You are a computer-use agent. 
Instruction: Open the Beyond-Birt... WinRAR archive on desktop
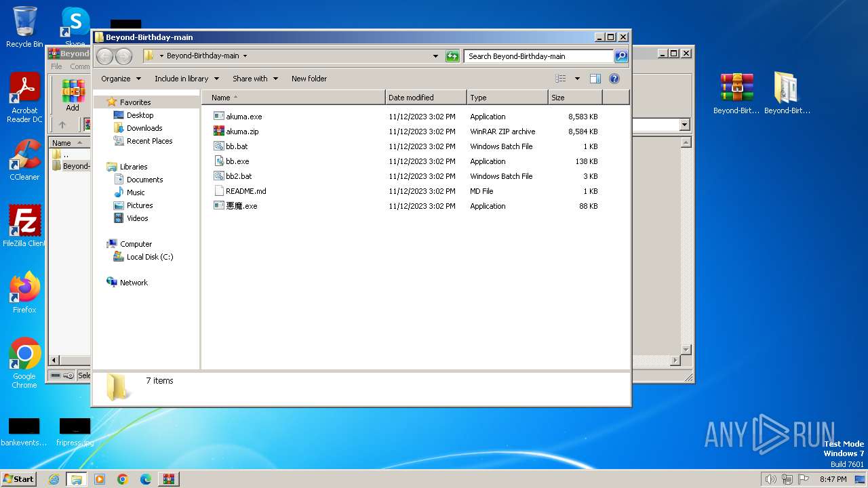point(736,94)
